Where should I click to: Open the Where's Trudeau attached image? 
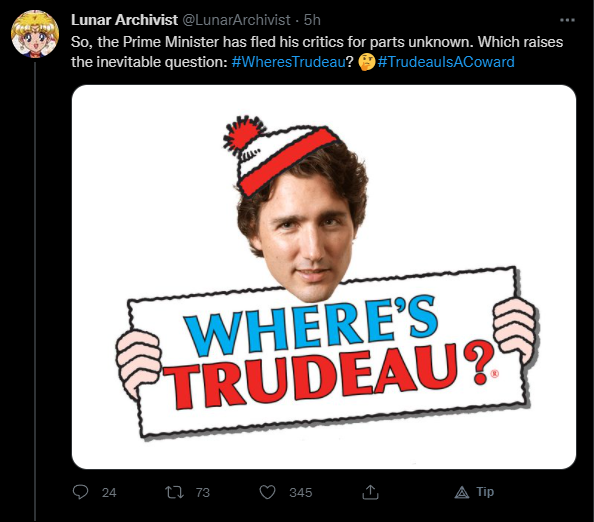coord(324,277)
